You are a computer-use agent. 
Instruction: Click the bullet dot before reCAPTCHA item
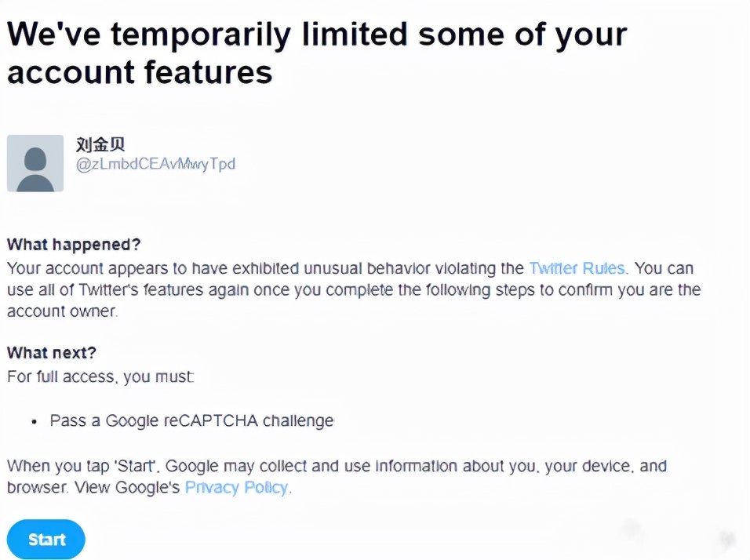pos(34,422)
